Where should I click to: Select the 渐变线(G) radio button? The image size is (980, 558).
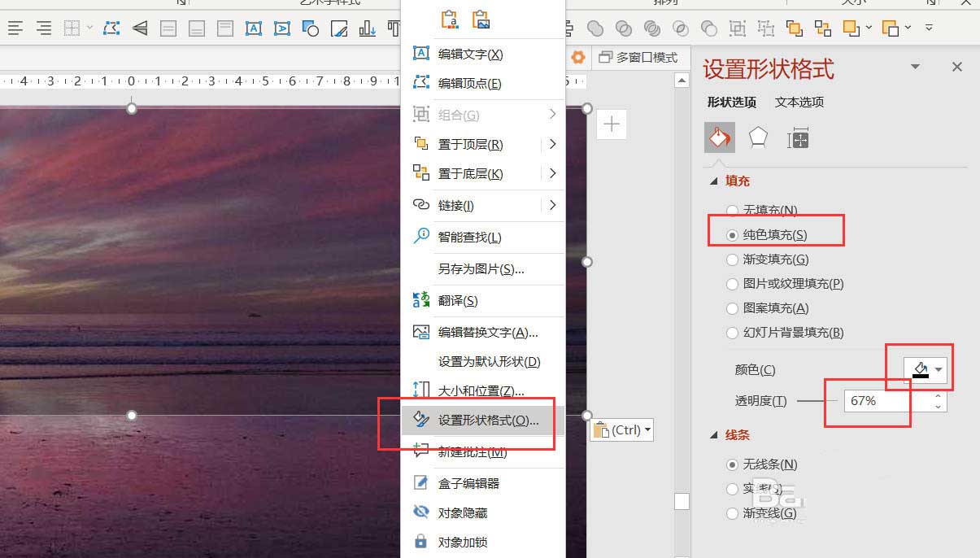(732, 513)
